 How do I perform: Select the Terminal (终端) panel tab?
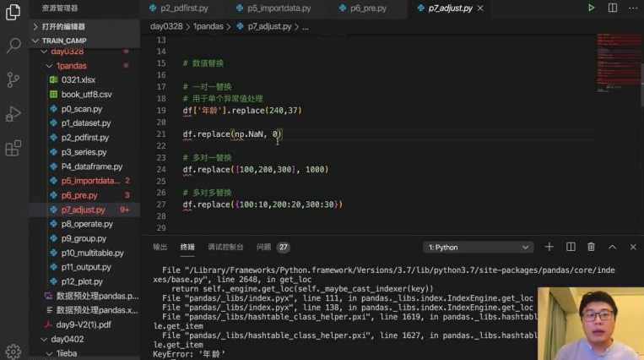pyautogui.click(x=187, y=247)
